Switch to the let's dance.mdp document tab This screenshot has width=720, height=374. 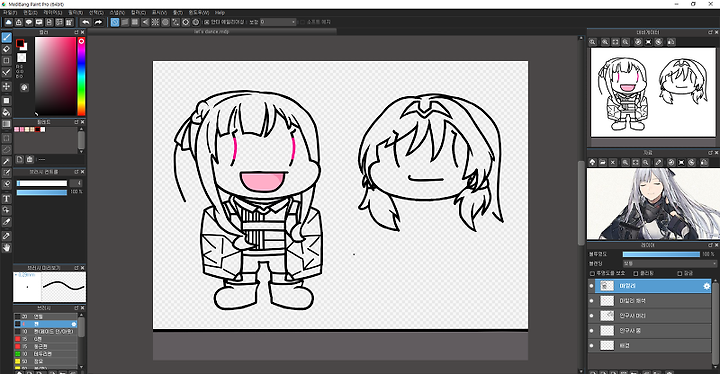pyautogui.click(x=211, y=32)
